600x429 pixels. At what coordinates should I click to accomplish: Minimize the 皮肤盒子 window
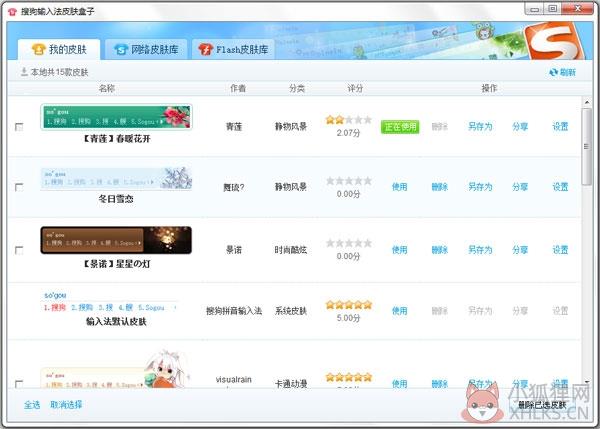click(535, 9)
